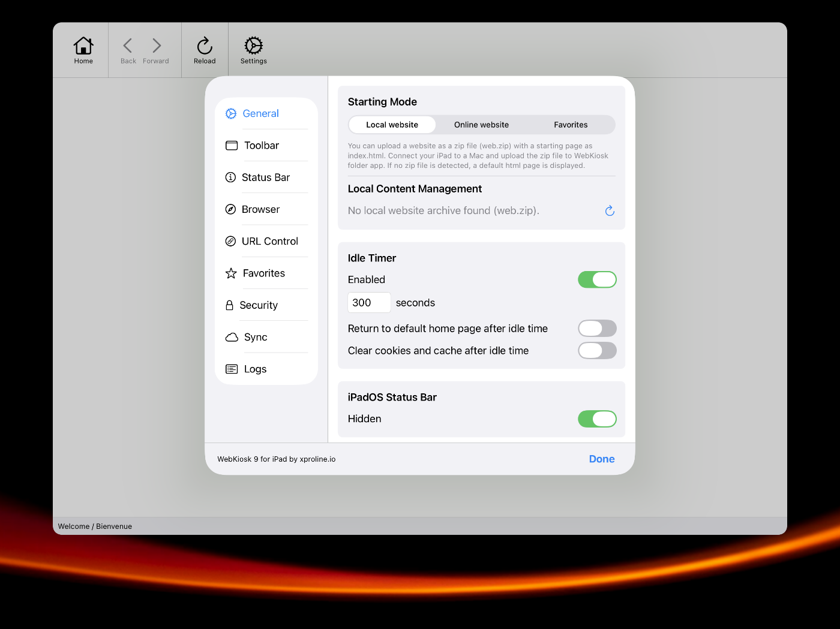This screenshot has height=629, width=840.
Task: Select the Online website starting mode
Action: point(481,125)
